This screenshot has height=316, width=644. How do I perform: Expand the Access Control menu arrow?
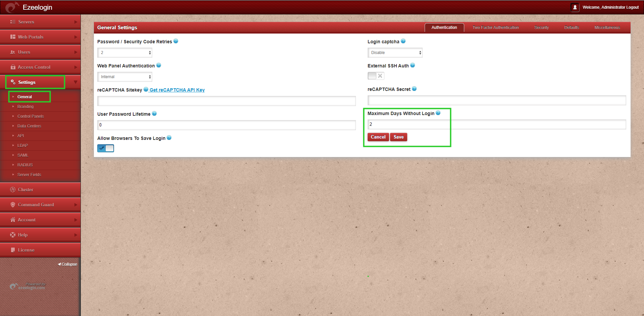tap(76, 67)
